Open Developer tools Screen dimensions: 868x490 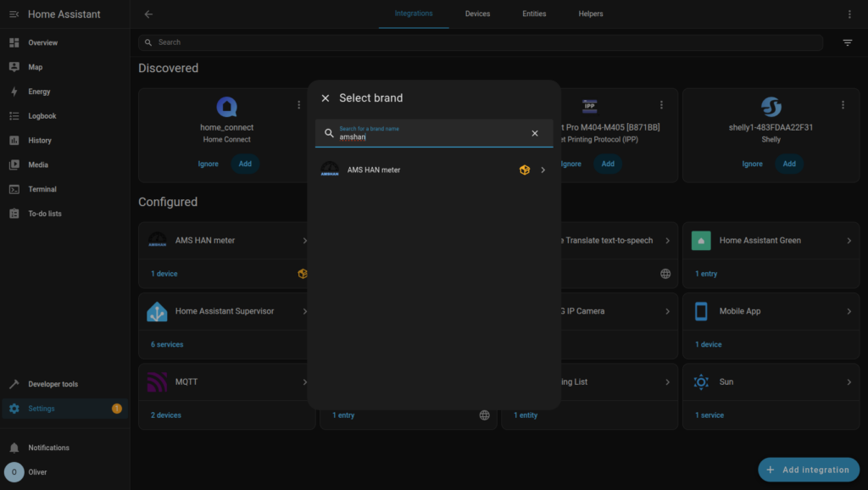pyautogui.click(x=64, y=384)
